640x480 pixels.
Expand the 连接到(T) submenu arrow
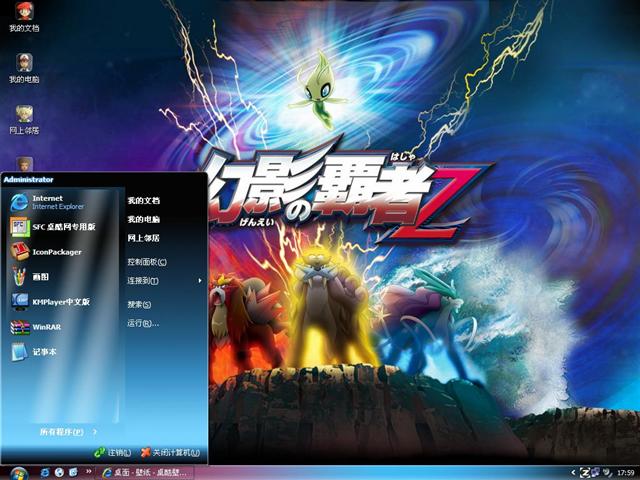point(200,280)
